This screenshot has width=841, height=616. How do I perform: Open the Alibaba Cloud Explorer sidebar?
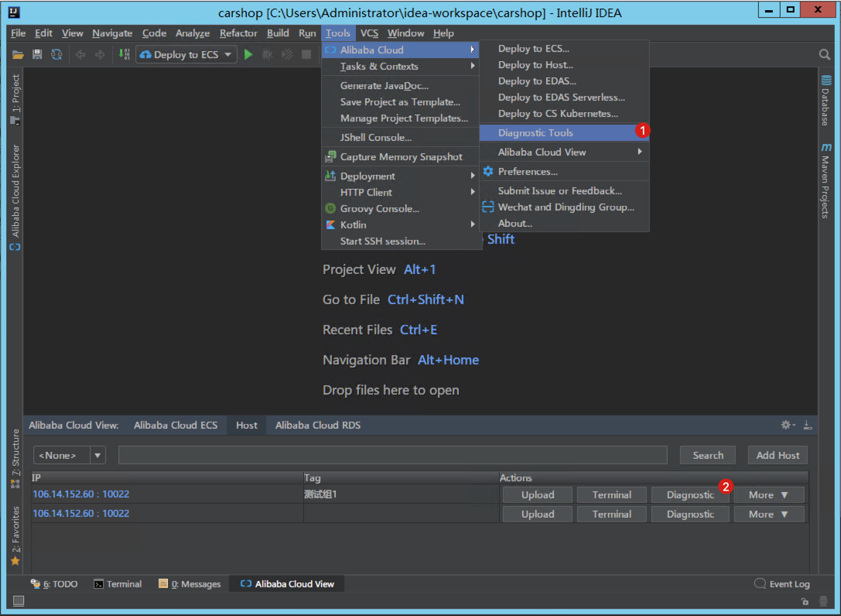click(x=15, y=197)
